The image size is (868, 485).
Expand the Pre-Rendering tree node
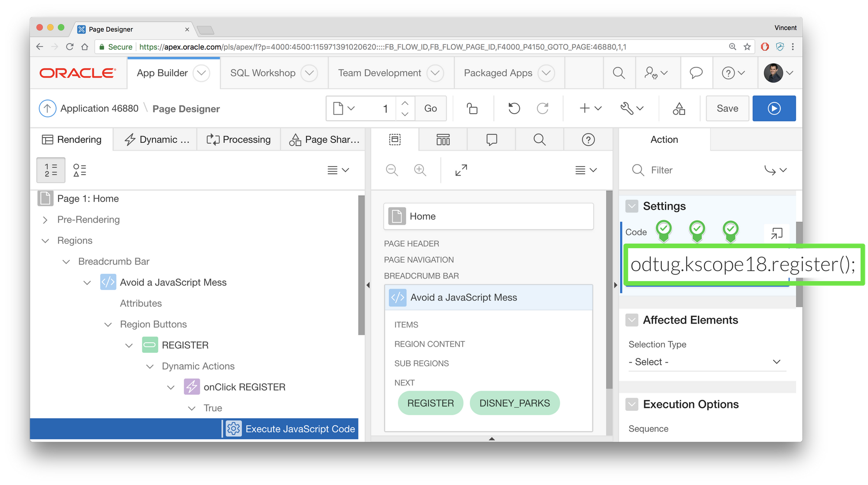click(x=45, y=220)
